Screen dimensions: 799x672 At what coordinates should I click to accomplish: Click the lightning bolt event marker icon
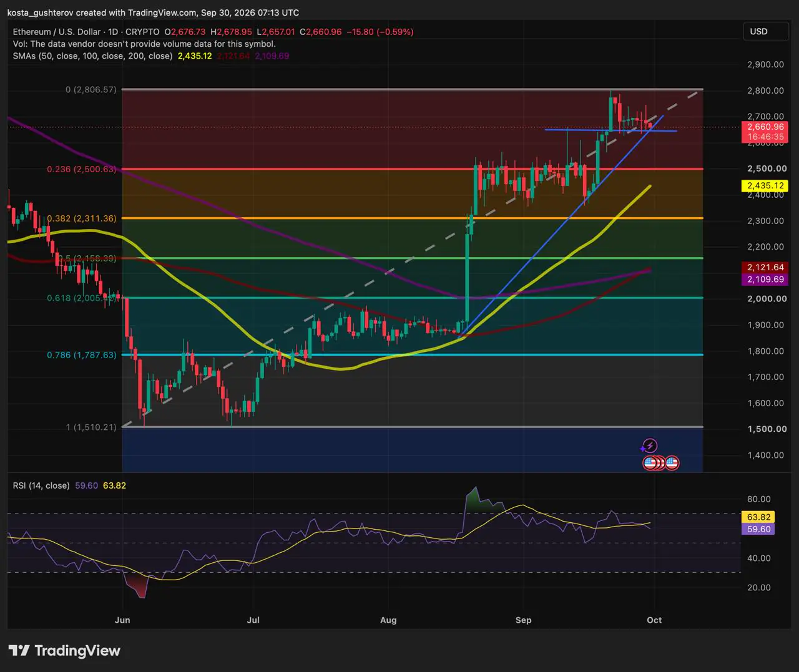tap(650, 446)
